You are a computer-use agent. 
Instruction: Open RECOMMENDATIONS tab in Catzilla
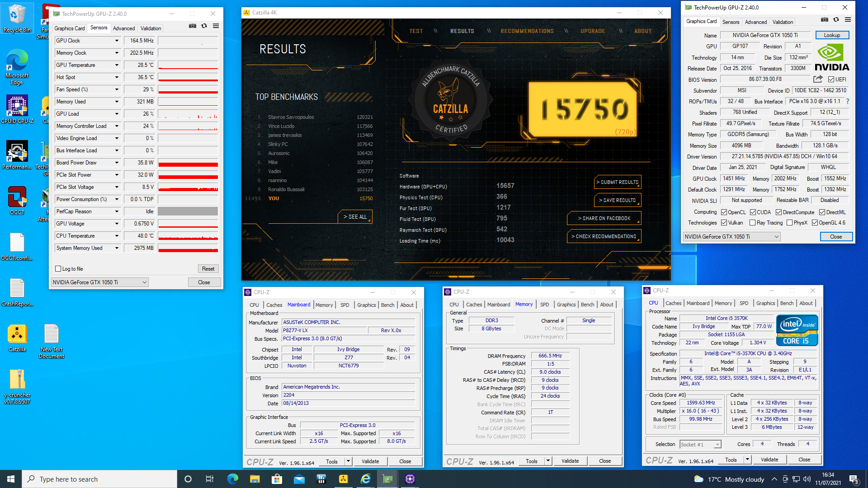tap(527, 31)
